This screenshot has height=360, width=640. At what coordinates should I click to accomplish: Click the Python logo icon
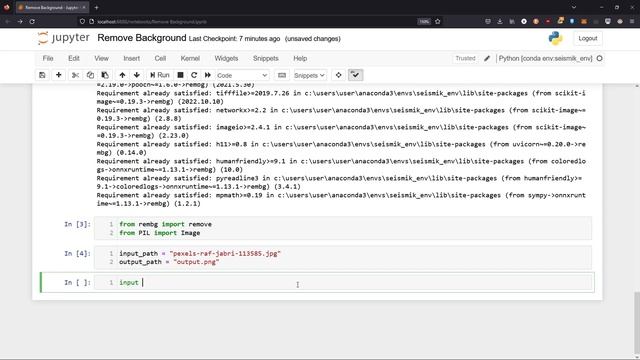coord(556,38)
